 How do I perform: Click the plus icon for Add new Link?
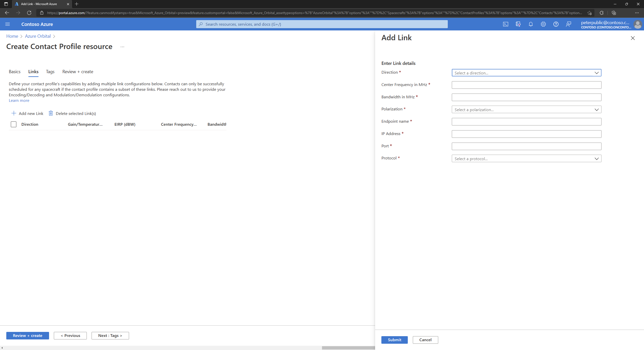click(x=14, y=113)
